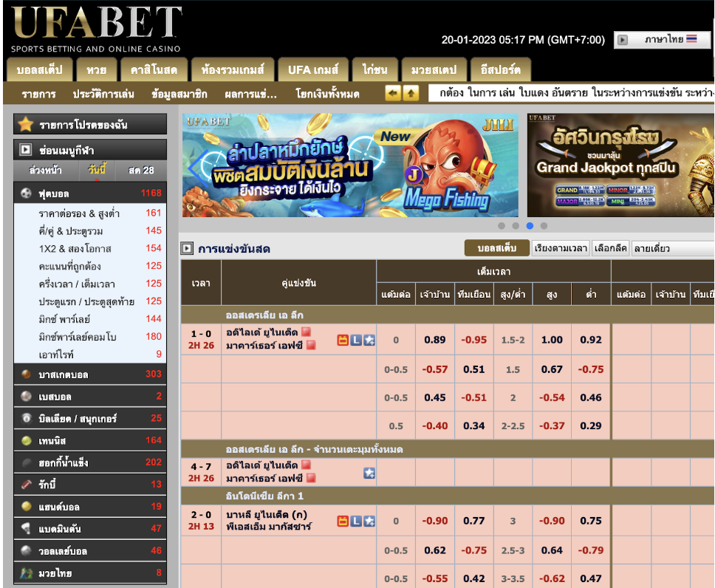Select the third blue carousel dot

(x=530, y=226)
